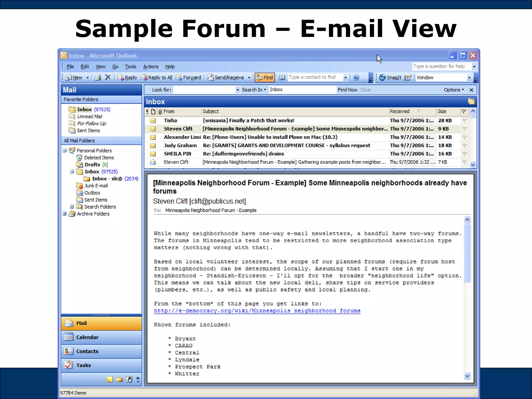Open the Help menu

pos(170,66)
